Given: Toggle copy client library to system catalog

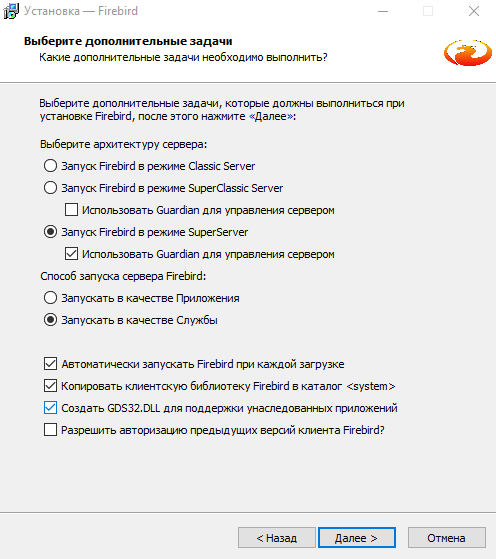Looking at the screenshot, I should (x=50, y=386).
